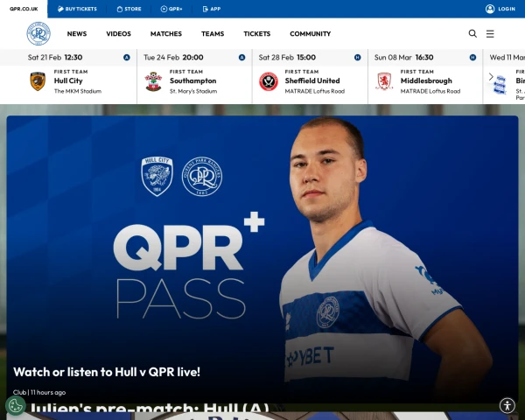Open the Store link
This screenshot has height=420, width=525.
[129, 9]
